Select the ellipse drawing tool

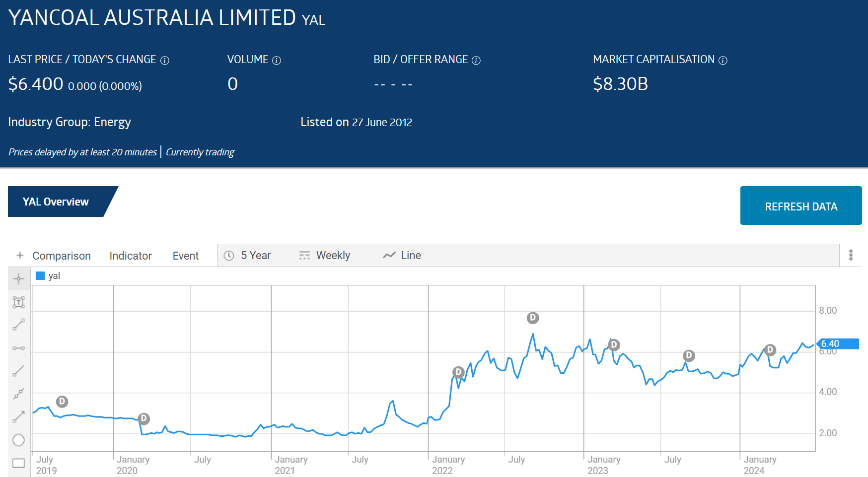click(19, 440)
